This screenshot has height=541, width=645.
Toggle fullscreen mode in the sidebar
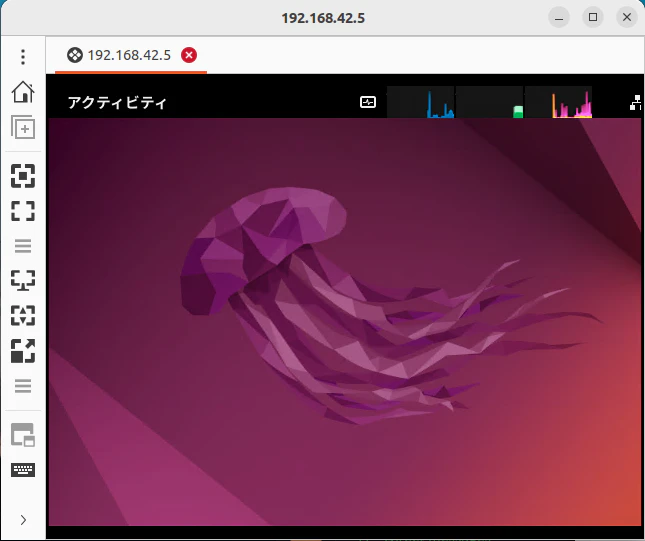pos(23,211)
